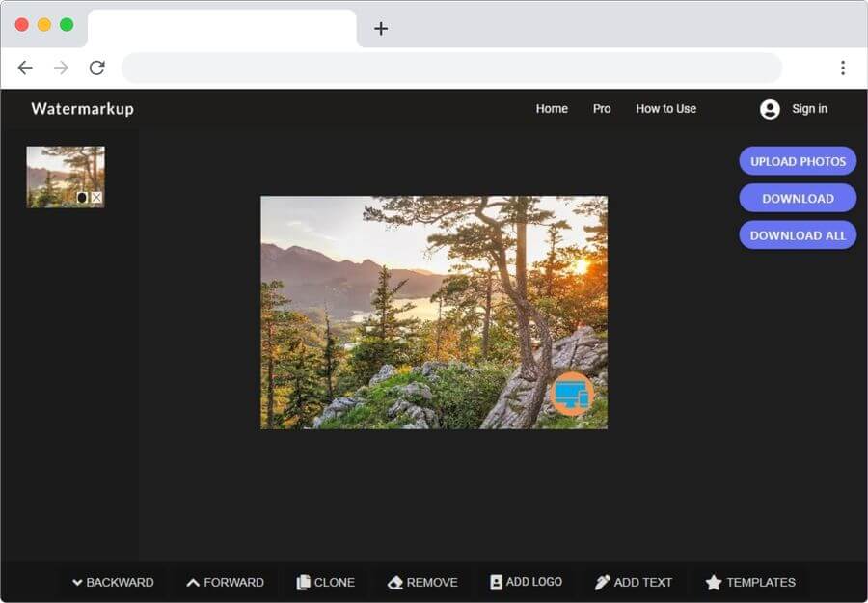The width and height of the screenshot is (868, 603).
Task: Click the Sign in link
Action: [x=809, y=109]
